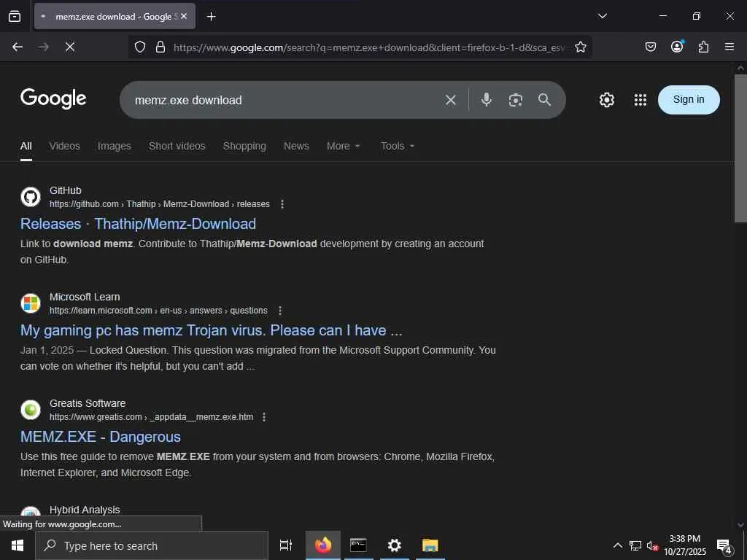Start voice search with microphone
This screenshot has height=560, width=747.
[486, 99]
